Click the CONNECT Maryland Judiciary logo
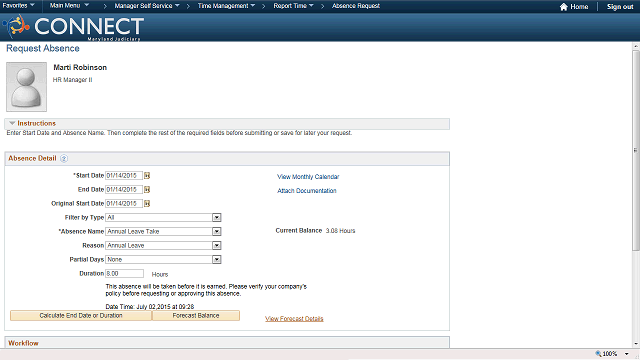Image resolution: width=640 pixels, height=360 pixels. click(73, 28)
